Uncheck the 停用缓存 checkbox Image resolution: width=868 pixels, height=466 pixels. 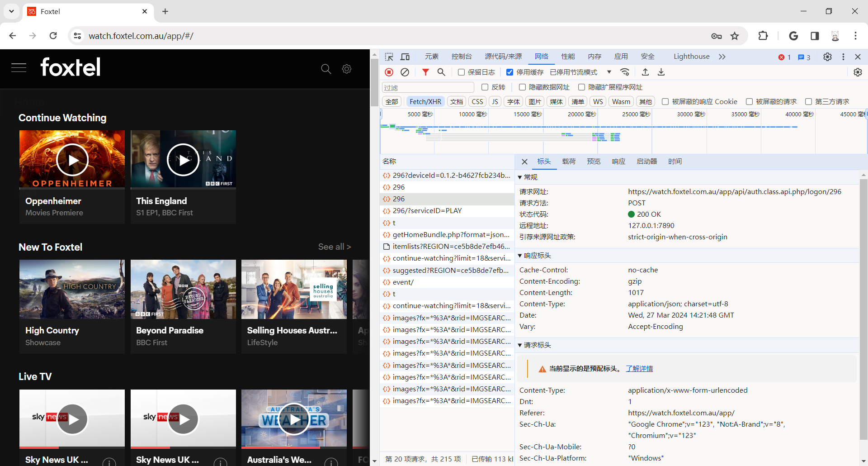coord(510,72)
